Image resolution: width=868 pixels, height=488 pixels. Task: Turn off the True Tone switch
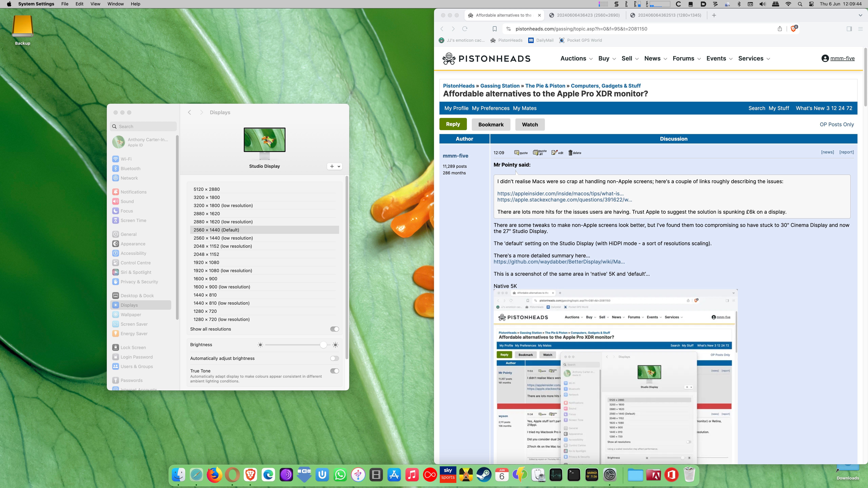(x=334, y=371)
